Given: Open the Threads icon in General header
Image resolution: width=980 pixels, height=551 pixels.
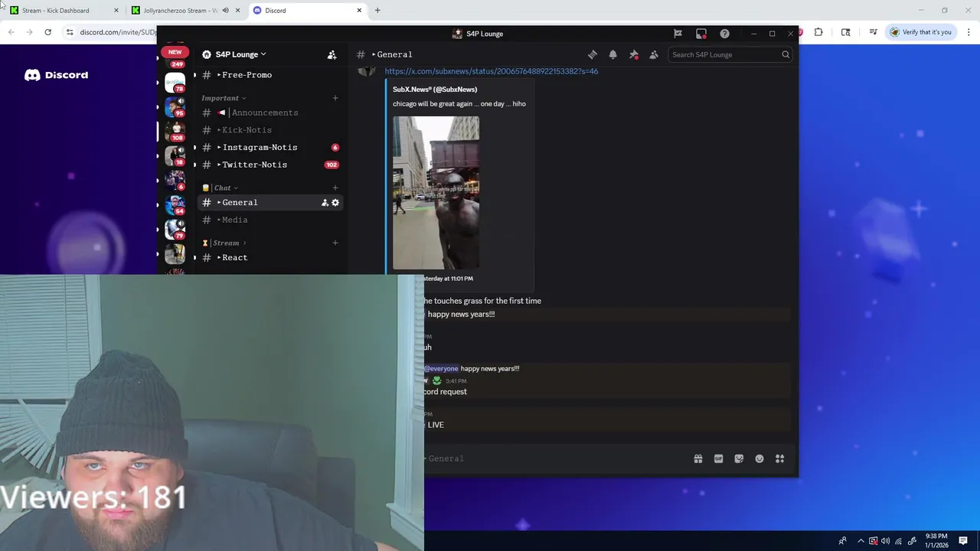Looking at the screenshot, I should (x=593, y=54).
